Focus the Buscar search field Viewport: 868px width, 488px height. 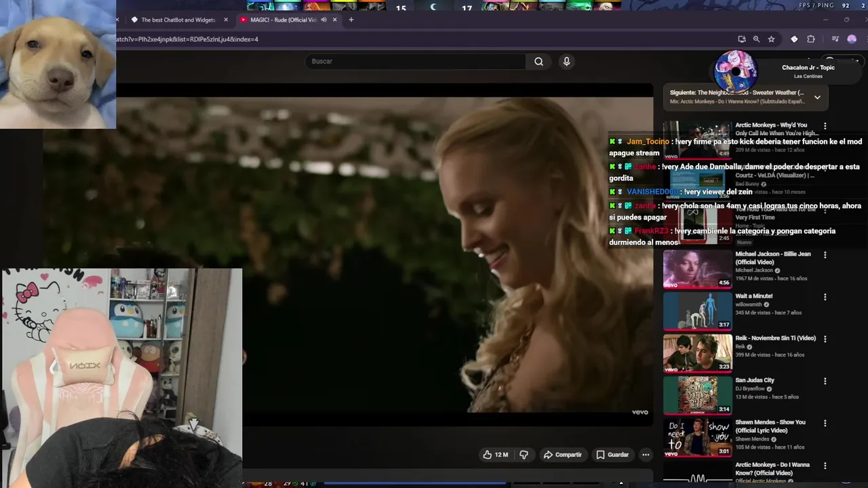[414, 61]
